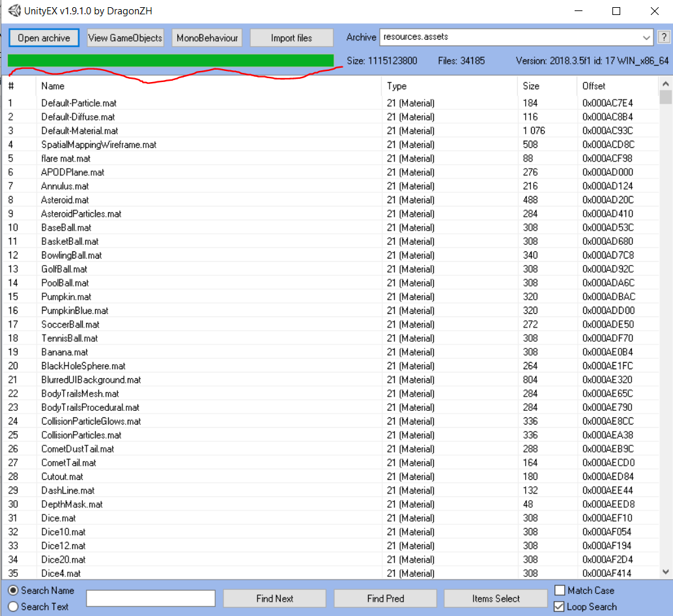Sort by the Size column header

coord(547,86)
